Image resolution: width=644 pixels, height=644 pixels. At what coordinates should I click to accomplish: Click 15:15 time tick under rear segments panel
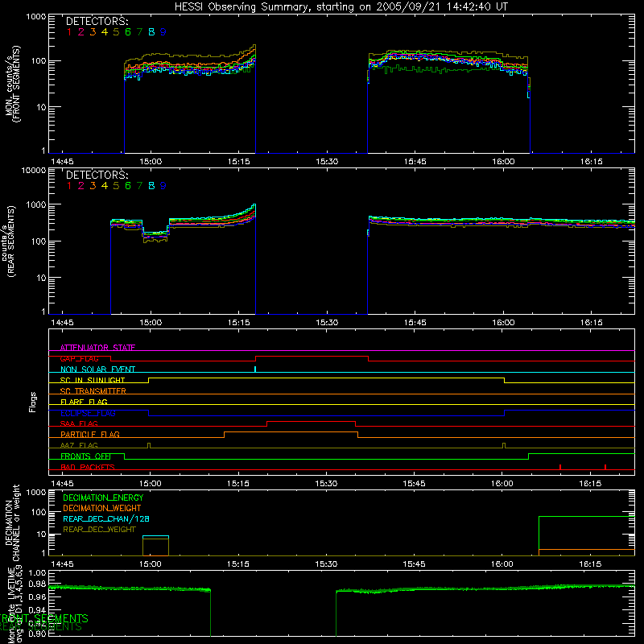coord(238,323)
